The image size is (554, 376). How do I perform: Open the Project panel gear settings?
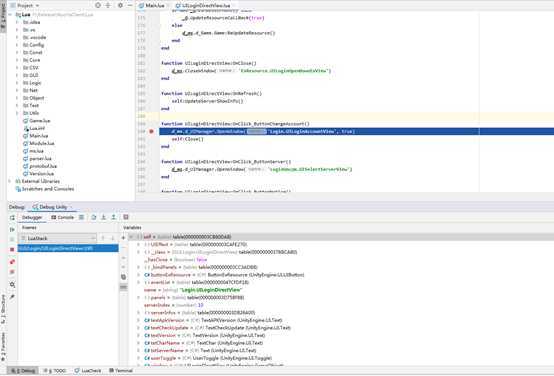point(120,5)
